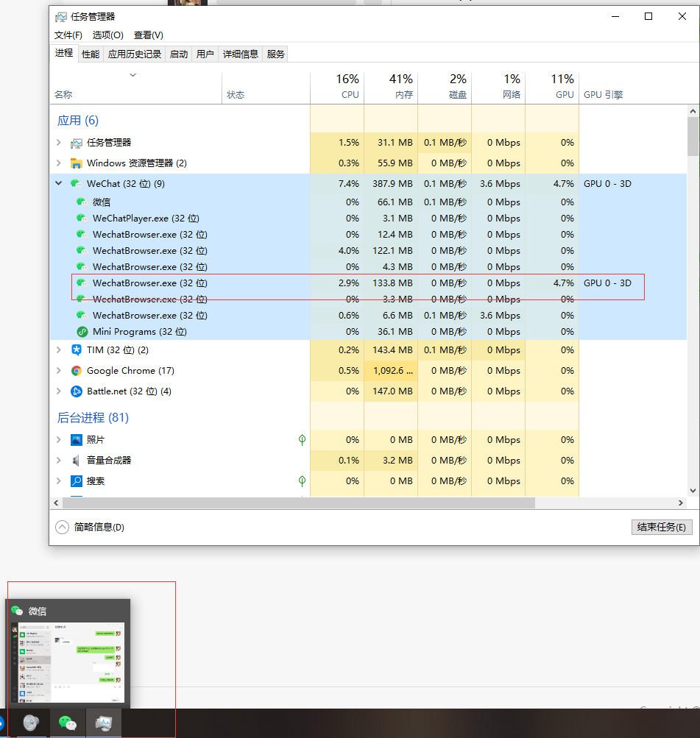Viewport: 700px width, 738px height.
Task: Click the Google Chrome process icon
Action: 77,371
